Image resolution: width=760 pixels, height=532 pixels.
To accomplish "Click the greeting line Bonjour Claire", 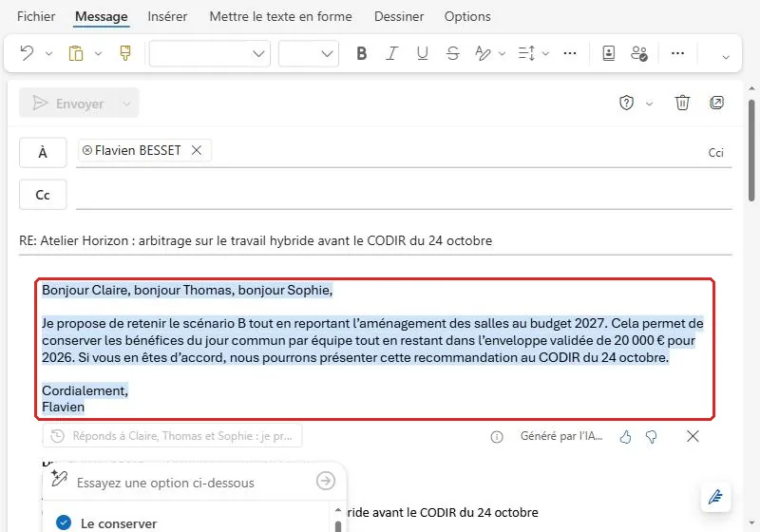I will pyautogui.click(x=187, y=291).
